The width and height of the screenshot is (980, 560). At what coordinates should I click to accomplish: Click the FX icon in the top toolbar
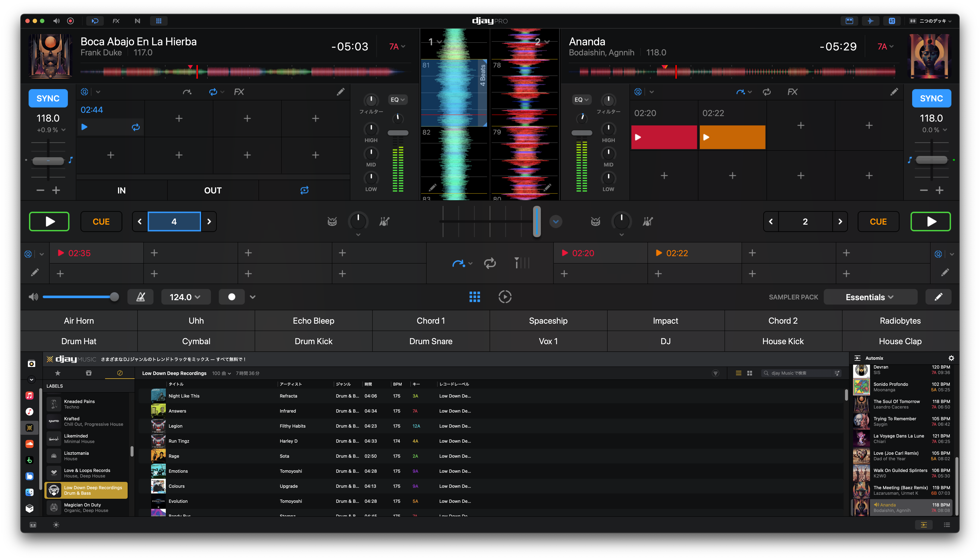click(x=116, y=21)
